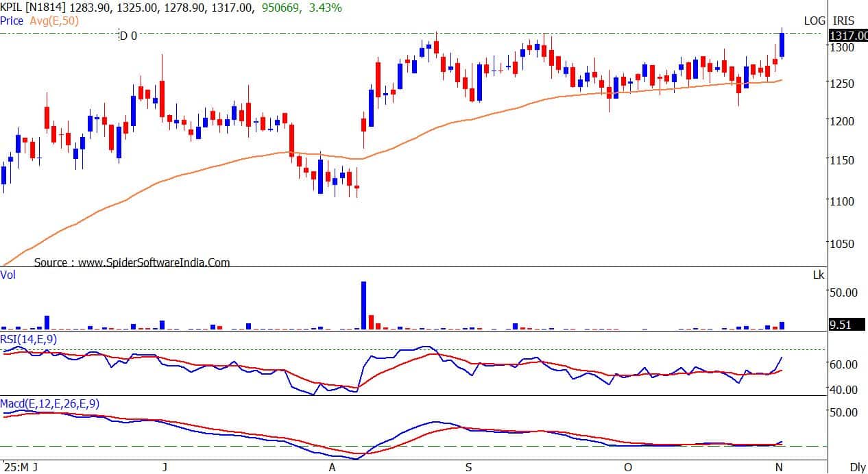The image size is (868, 474).
Task: Click the 'S' September month marker
Action: point(469,467)
